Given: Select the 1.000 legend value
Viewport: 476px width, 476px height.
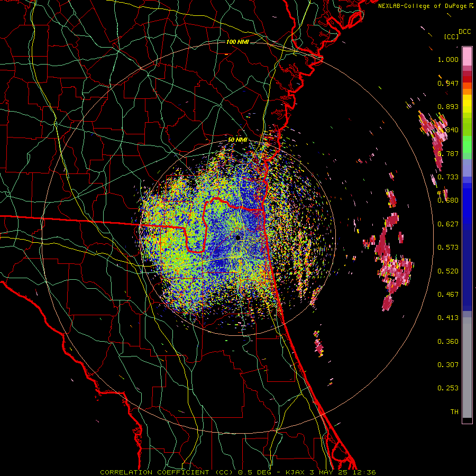Looking at the screenshot, I should 448,59.
